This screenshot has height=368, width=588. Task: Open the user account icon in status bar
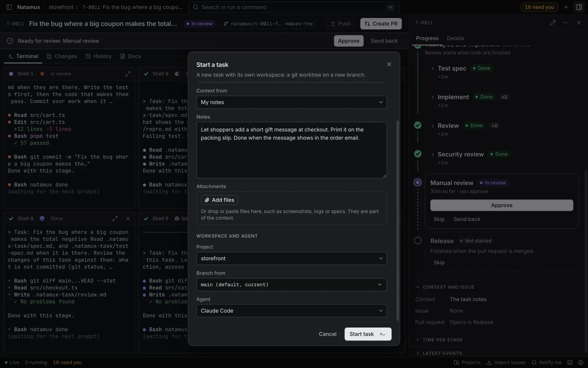[580, 362]
